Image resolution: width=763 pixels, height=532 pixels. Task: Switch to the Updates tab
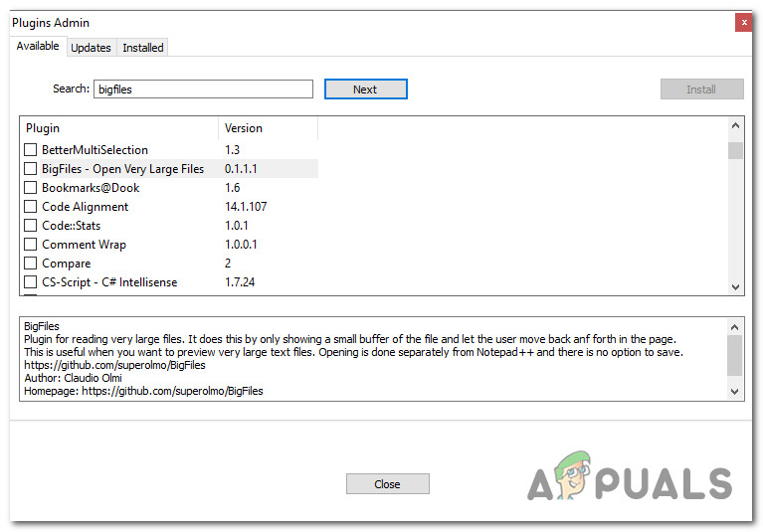91,48
